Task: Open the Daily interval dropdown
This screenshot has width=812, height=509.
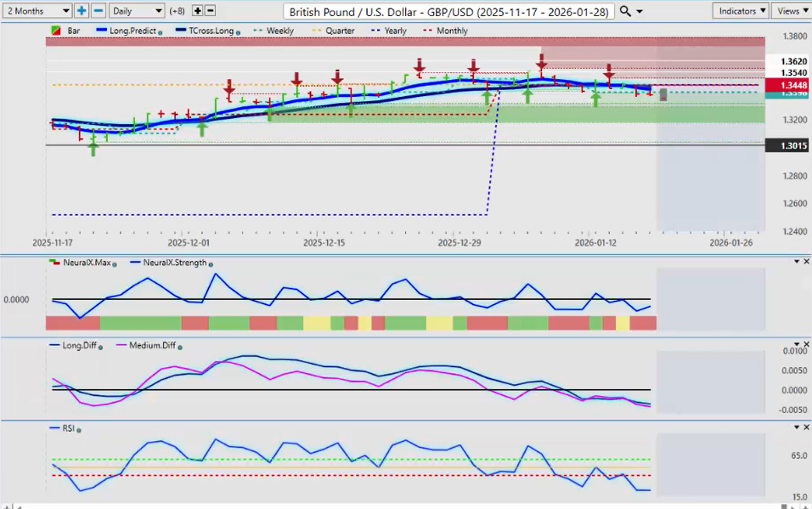Action: pyautogui.click(x=136, y=11)
